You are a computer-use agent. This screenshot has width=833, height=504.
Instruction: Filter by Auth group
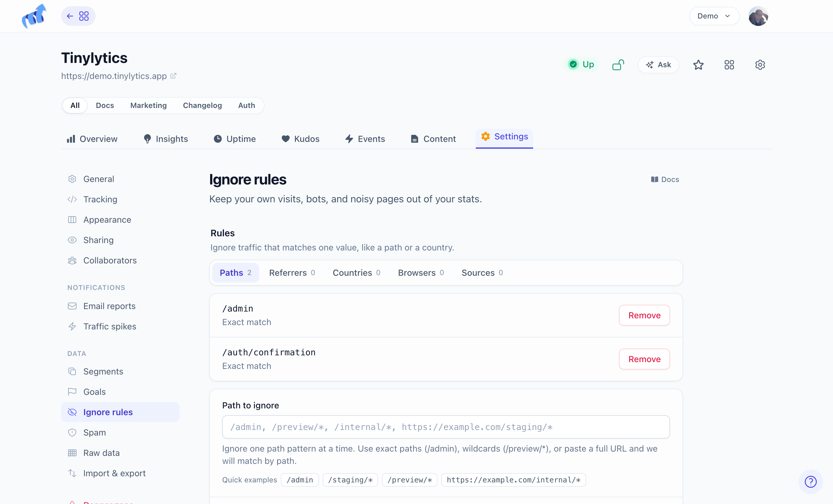[x=247, y=105]
